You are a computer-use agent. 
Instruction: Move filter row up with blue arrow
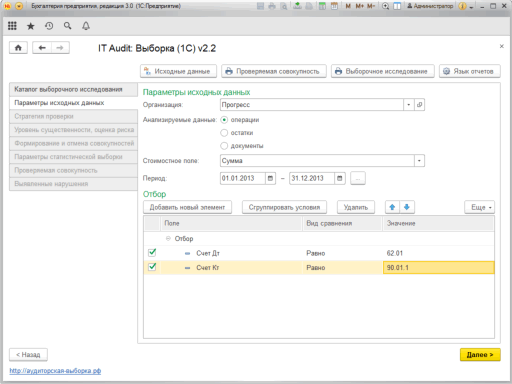click(392, 207)
